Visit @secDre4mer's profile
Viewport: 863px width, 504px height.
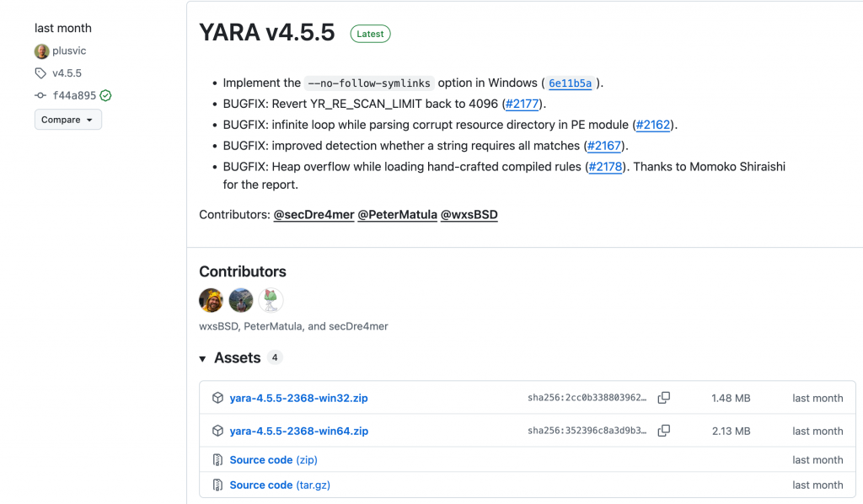(313, 215)
